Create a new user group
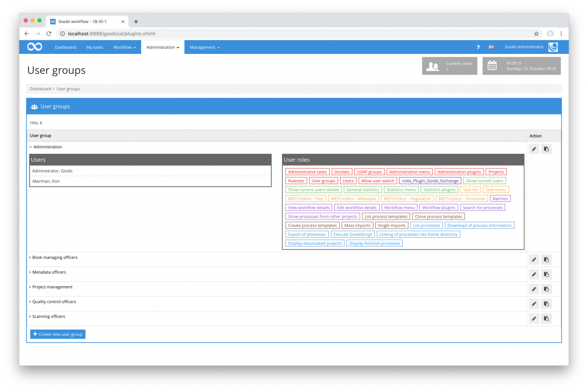Screen dimensions: 588x391 coord(57,334)
